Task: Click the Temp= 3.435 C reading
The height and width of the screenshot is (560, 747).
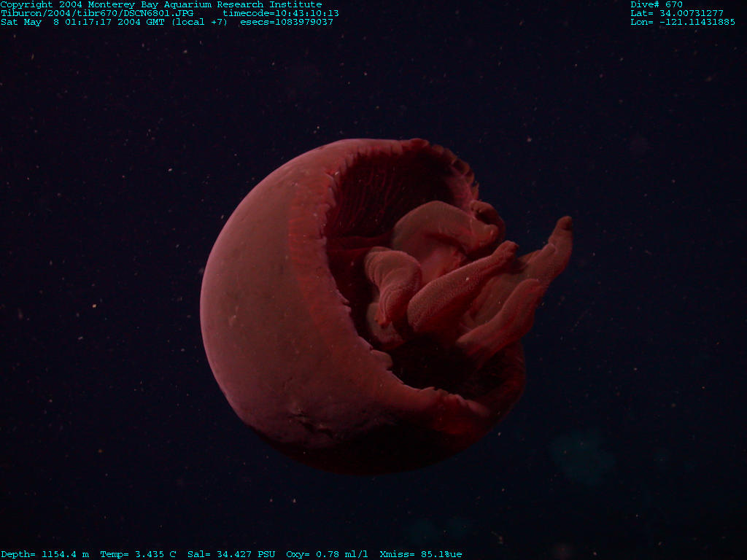Action: (138, 554)
